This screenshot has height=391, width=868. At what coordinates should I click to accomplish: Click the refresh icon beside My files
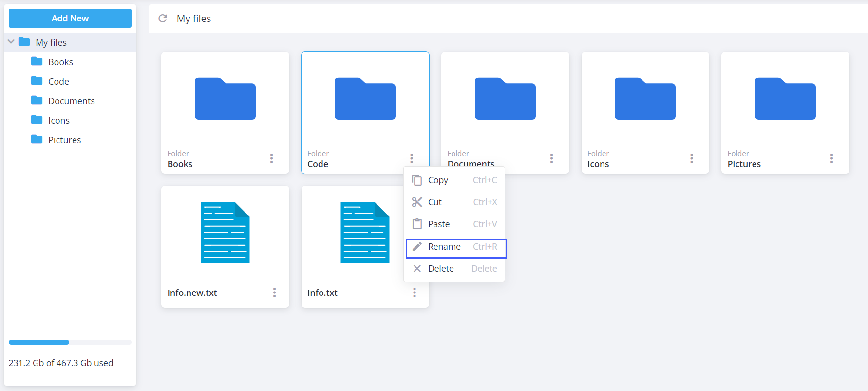click(163, 19)
